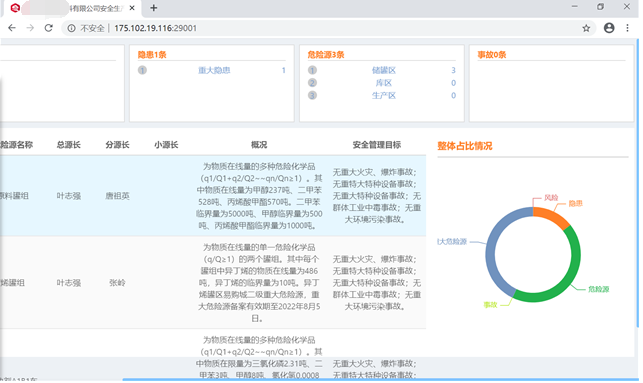The width and height of the screenshot is (643, 383).
Task: Click numbered badge 1 beside 储罐区
Action: pyautogui.click(x=312, y=70)
